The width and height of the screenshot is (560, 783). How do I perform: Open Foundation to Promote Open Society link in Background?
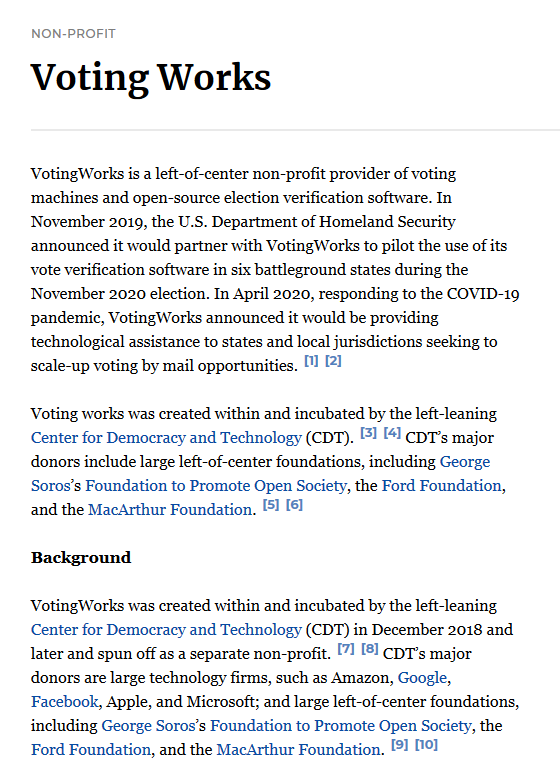tap(341, 726)
